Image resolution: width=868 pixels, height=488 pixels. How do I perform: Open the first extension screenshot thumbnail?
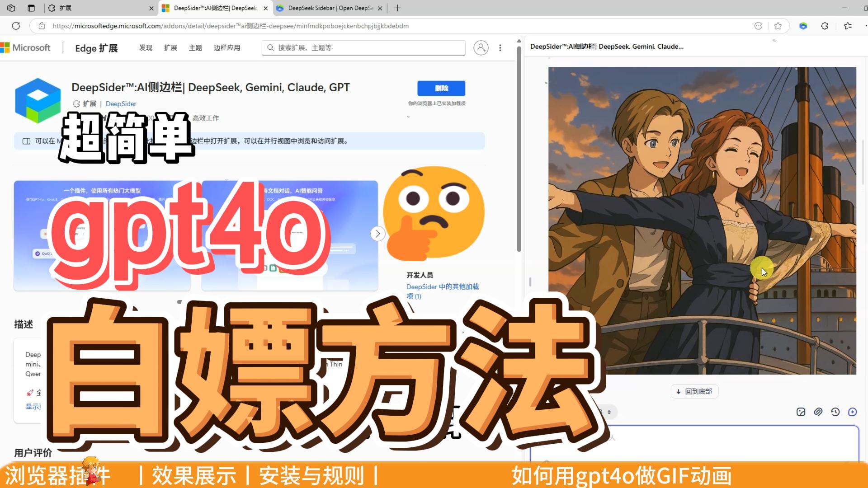tap(102, 235)
